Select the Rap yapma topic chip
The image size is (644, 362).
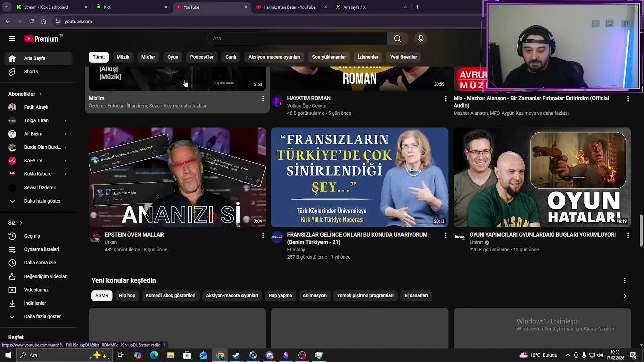[x=280, y=296]
